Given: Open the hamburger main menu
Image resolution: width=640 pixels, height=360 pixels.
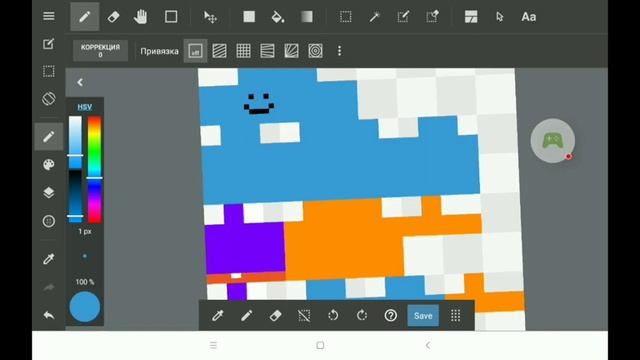Looking at the screenshot, I should pyautogui.click(x=49, y=16).
